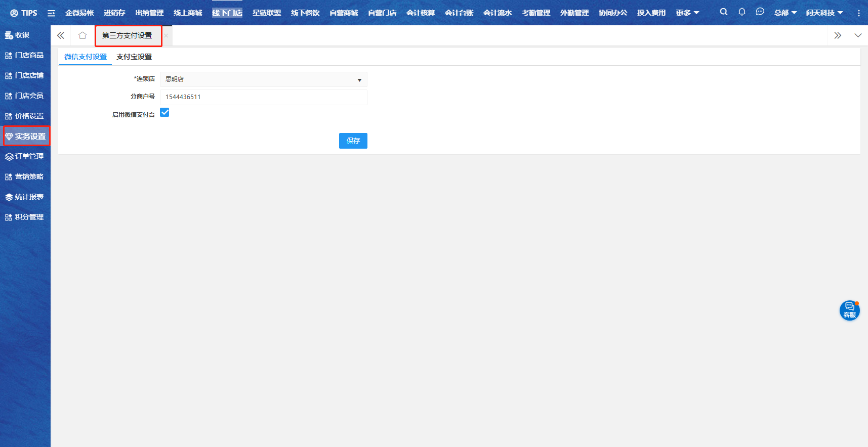Screen dimensions: 868x447
Task: Close the 第三方支付设置 tab
Action: (166, 35)
